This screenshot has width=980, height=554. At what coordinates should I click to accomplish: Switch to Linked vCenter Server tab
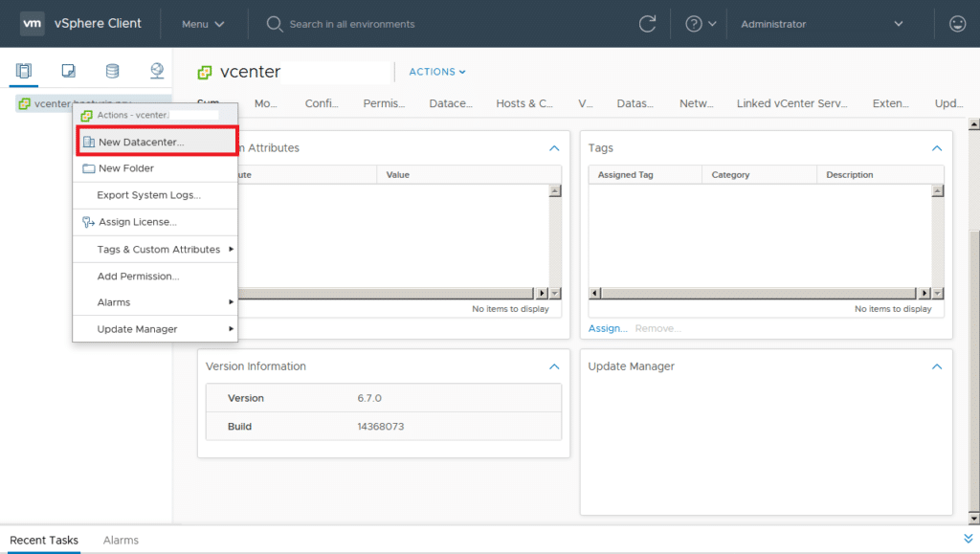point(791,103)
